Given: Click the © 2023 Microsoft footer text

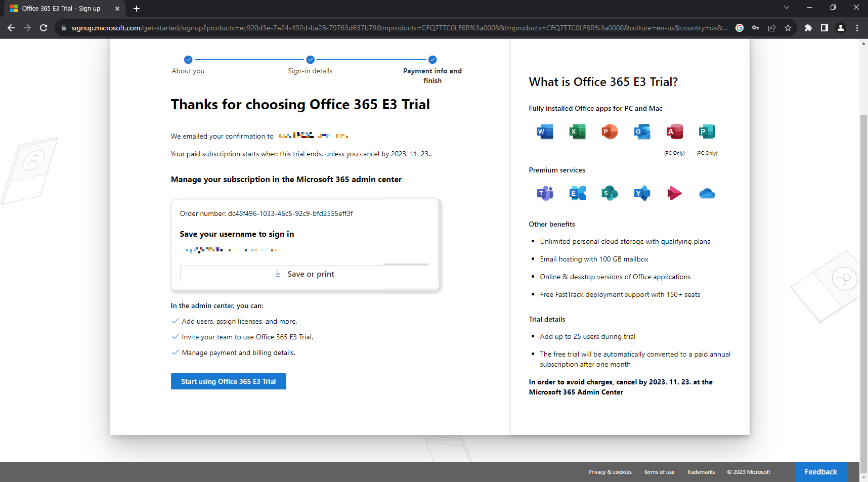Looking at the screenshot, I should tap(749, 472).
